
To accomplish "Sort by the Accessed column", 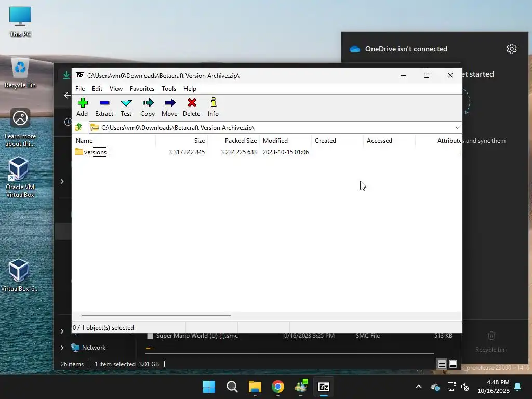I will coord(390,140).
